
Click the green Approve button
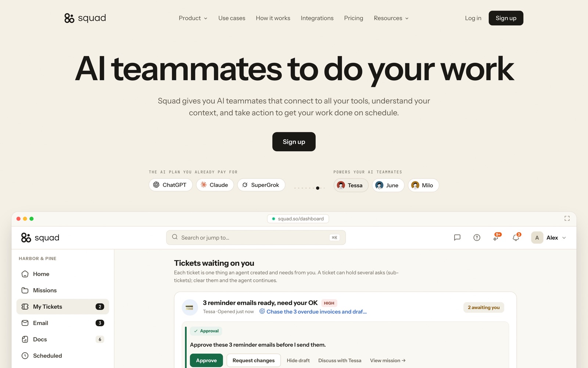(x=207, y=361)
